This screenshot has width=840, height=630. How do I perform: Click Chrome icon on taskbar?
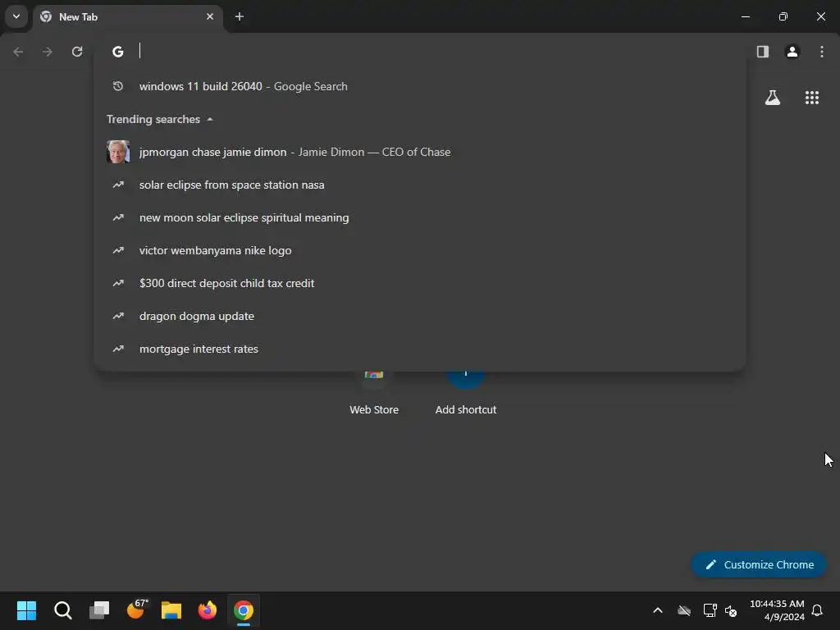coord(243,610)
